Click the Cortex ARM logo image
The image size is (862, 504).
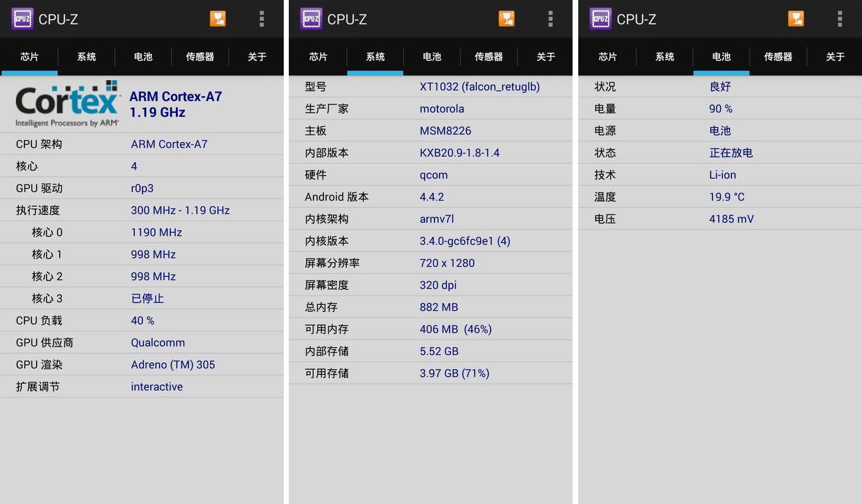pyautogui.click(x=67, y=104)
